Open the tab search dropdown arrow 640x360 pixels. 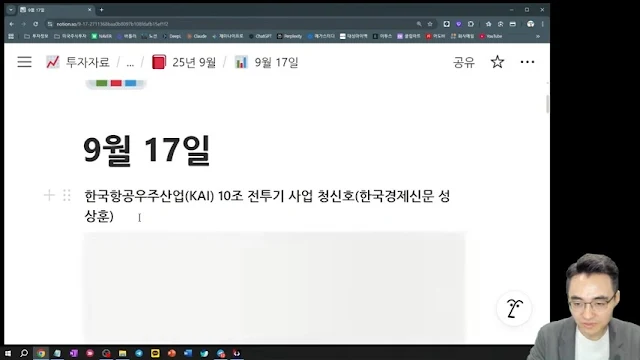click(x=11, y=9)
